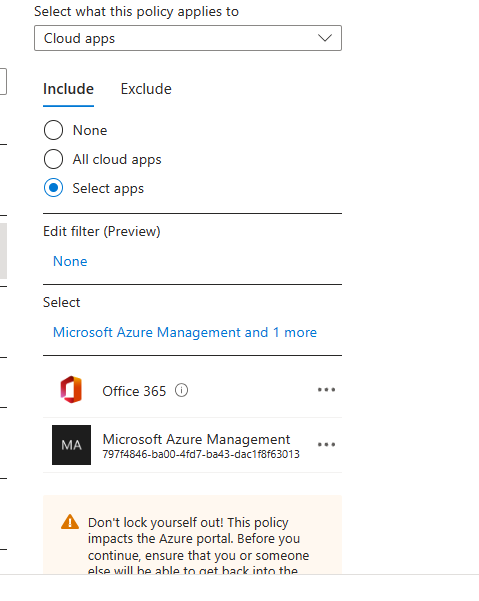Click the MA Azure Management tile icon

tap(71, 445)
